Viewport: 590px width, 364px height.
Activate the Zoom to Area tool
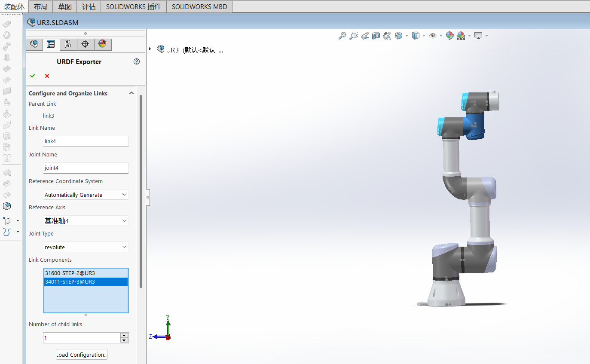(x=354, y=36)
